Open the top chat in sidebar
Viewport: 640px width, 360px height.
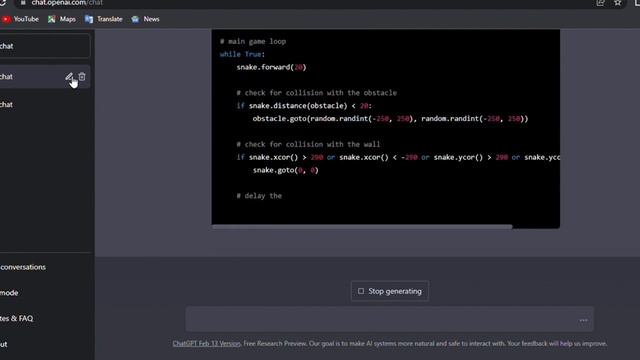coord(45,46)
